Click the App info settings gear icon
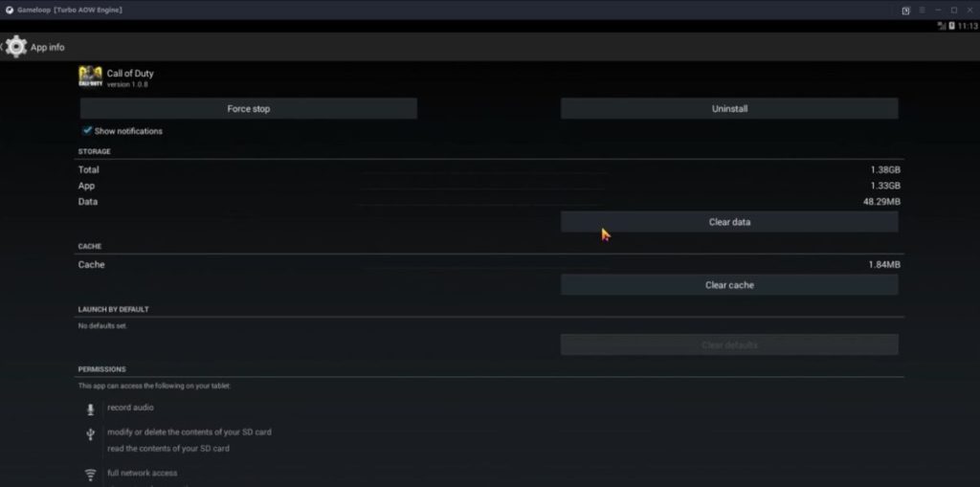The image size is (980, 487). pyautogui.click(x=15, y=47)
